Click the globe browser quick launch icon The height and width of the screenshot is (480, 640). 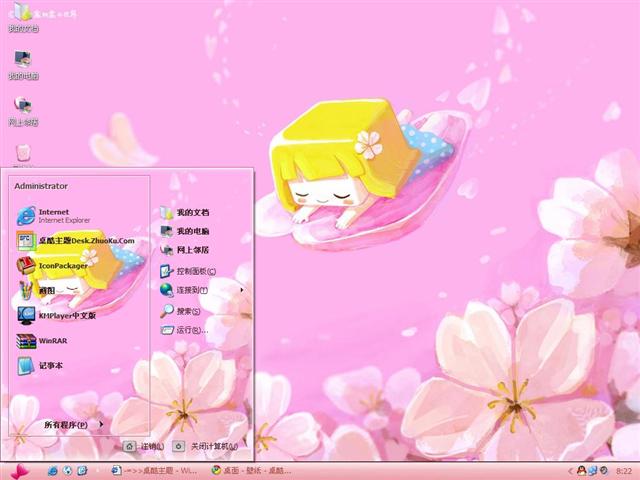point(67,471)
